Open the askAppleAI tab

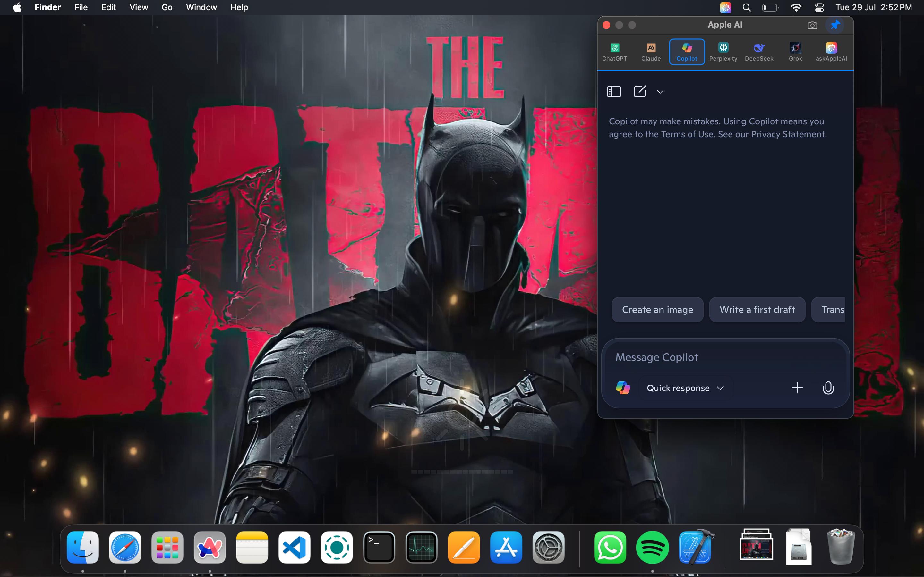pos(831,52)
